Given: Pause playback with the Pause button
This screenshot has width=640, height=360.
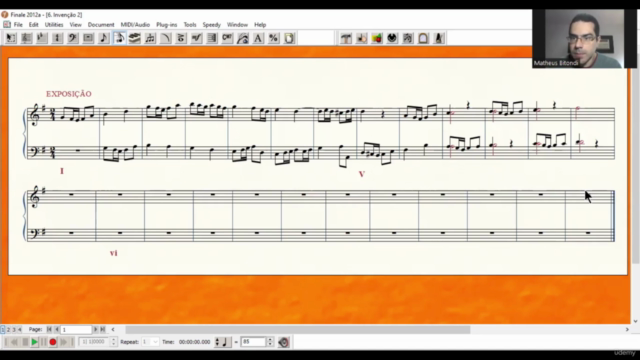Looking at the screenshot, I should click(x=43, y=342).
